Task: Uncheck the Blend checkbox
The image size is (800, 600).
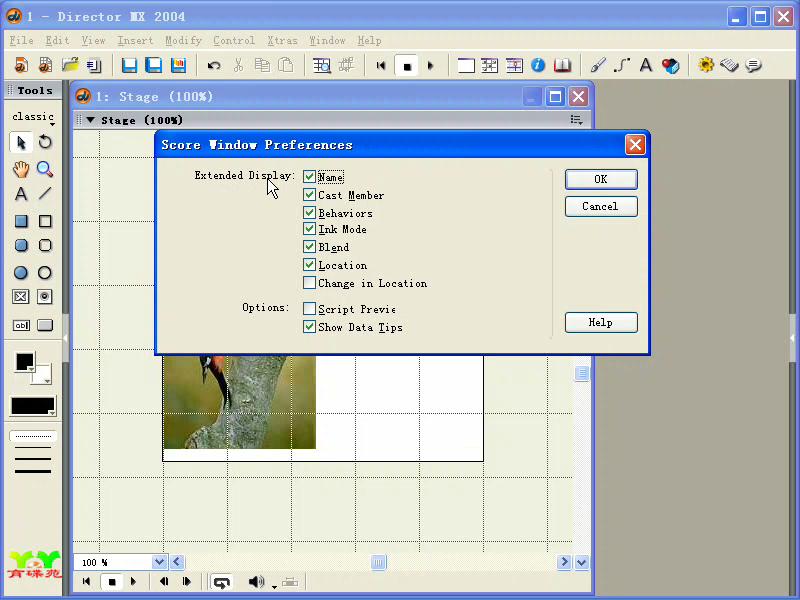Action: [x=309, y=246]
